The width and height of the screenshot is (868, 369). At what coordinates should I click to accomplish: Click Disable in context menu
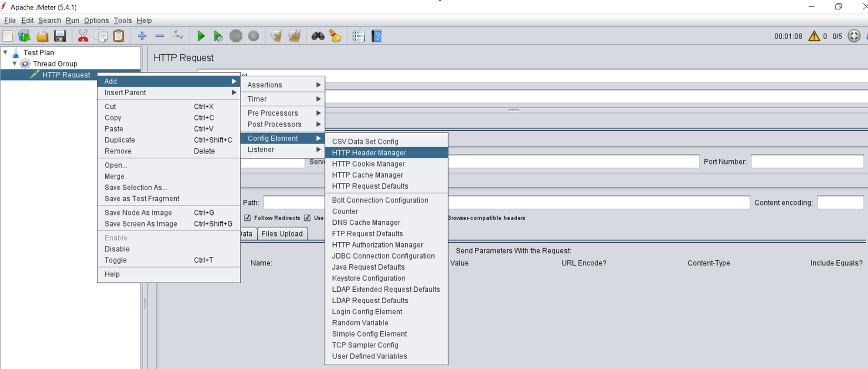click(x=169, y=249)
